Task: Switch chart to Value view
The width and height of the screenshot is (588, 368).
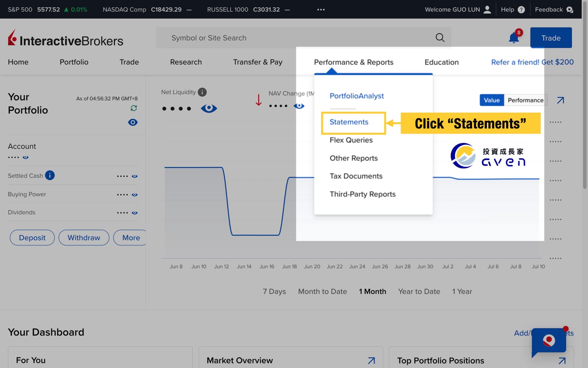Action: (x=492, y=100)
